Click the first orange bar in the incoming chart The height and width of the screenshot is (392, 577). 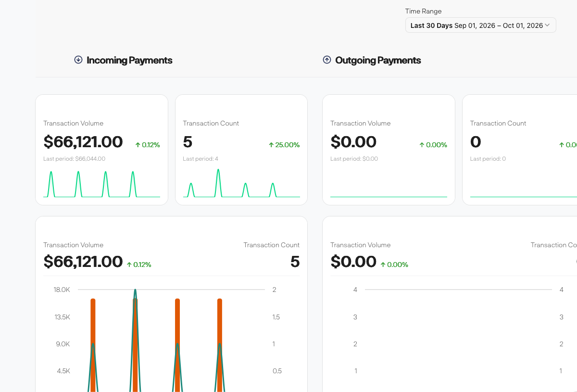point(93,345)
